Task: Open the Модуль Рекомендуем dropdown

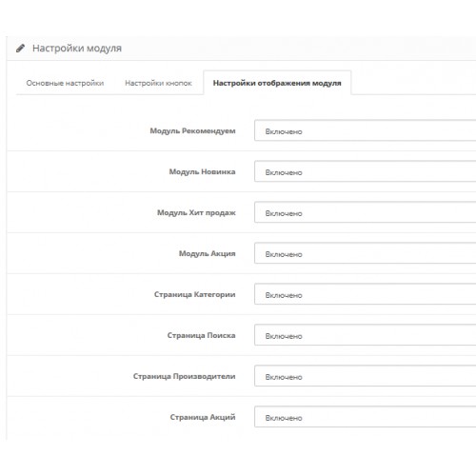Action: tap(366, 130)
